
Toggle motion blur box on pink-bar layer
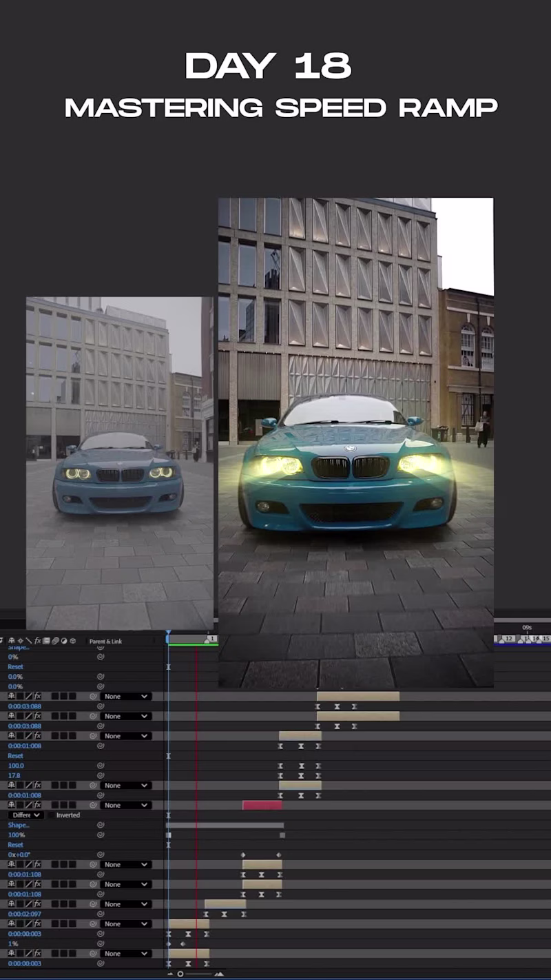point(55,805)
